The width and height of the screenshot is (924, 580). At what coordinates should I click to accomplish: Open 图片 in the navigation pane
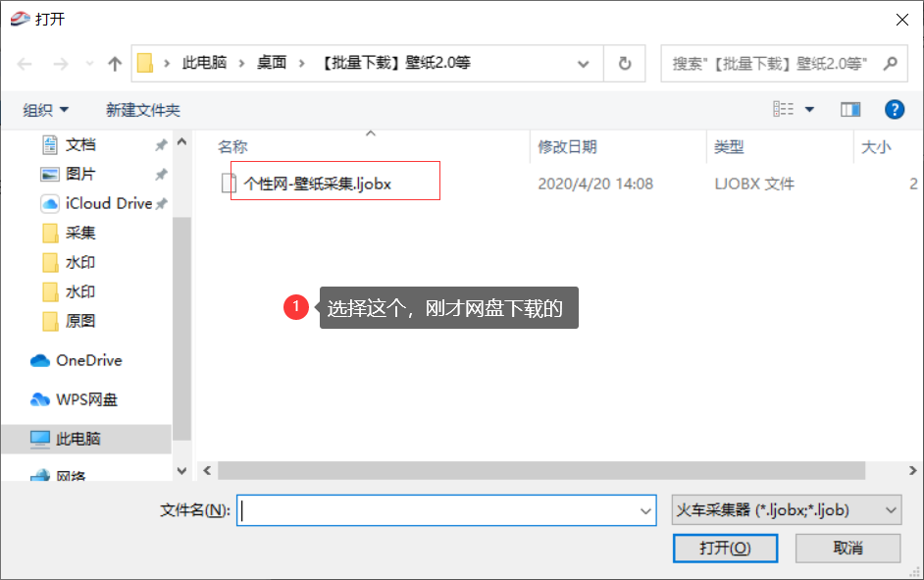click(80, 174)
